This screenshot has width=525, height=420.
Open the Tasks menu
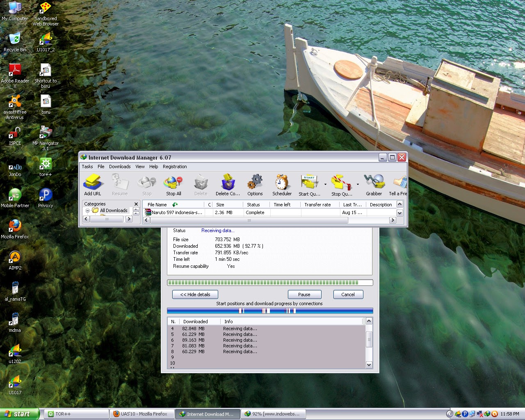click(87, 167)
